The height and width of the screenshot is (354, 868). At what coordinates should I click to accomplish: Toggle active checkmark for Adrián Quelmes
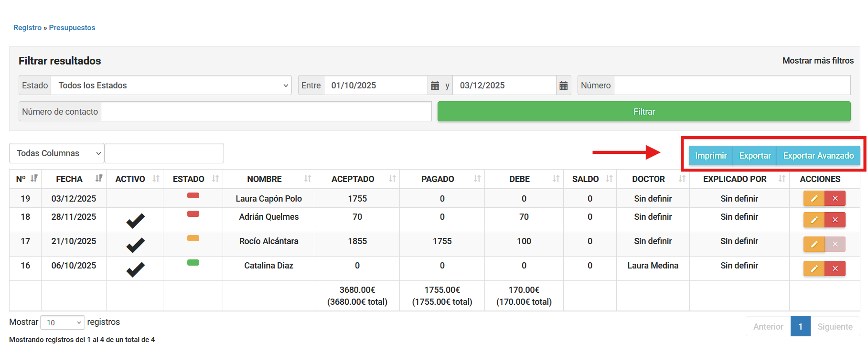pyautogui.click(x=135, y=221)
